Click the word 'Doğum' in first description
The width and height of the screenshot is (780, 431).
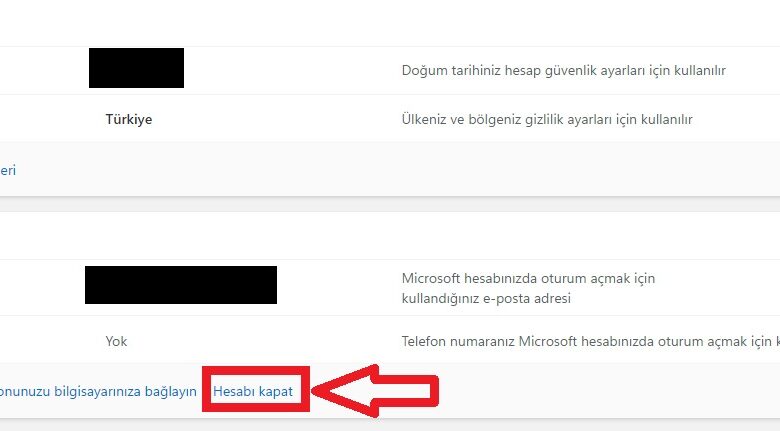coord(418,71)
